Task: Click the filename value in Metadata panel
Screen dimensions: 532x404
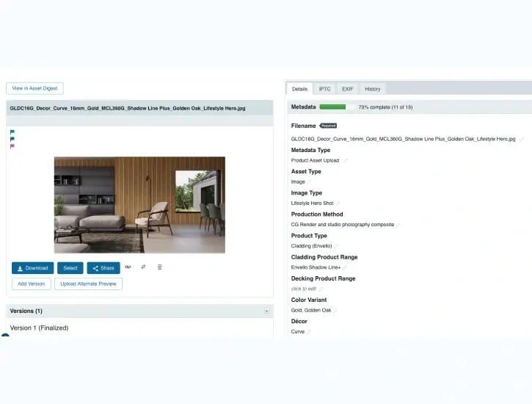Action: point(403,139)
